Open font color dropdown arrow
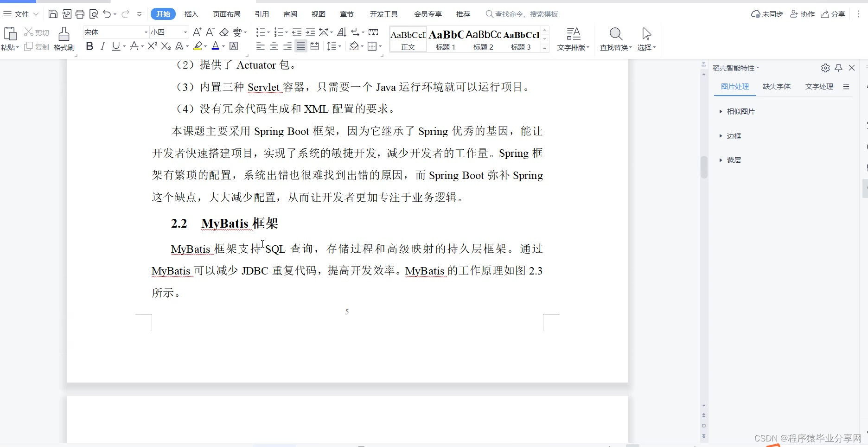The width and height of the screenshot is (868, 447). 223,46
